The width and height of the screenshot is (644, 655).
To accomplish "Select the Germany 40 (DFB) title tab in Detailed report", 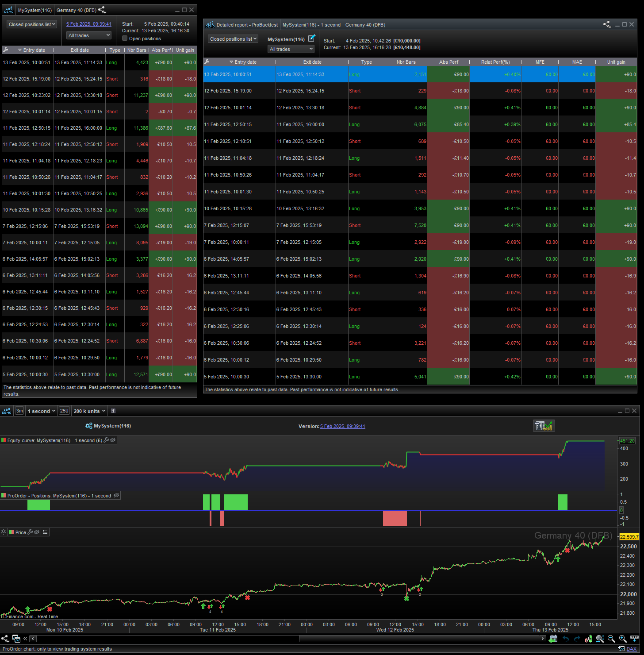I will point(365,25).
